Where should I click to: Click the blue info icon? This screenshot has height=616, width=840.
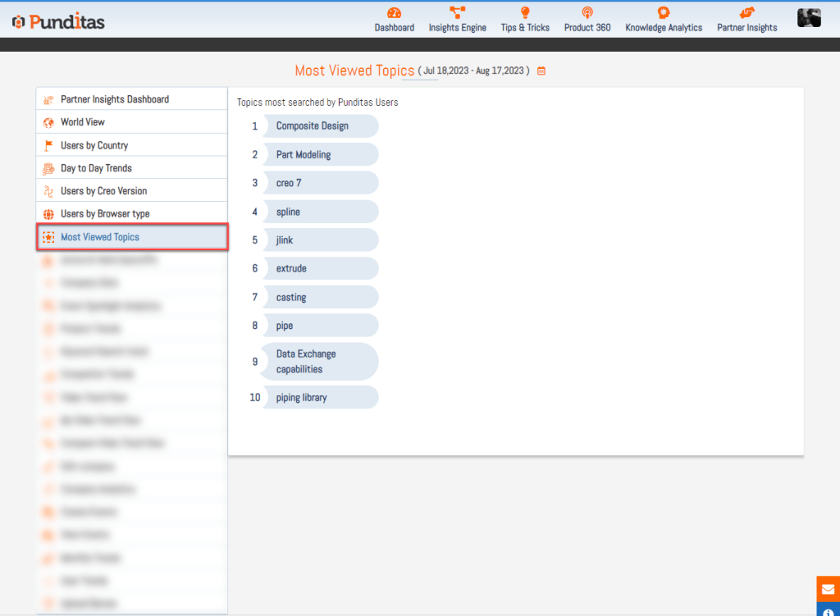(828, 610)
